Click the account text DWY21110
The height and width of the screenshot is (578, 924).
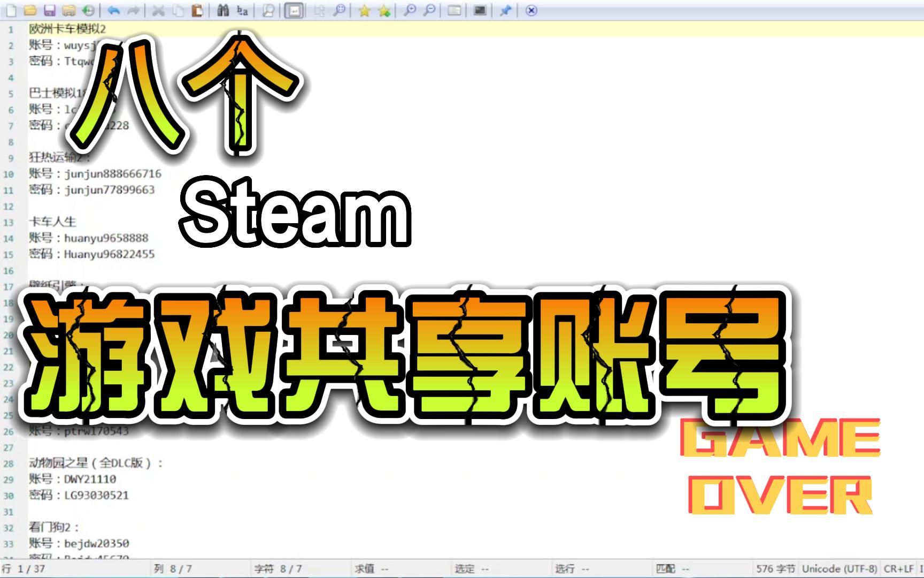[x=90, y=479]
